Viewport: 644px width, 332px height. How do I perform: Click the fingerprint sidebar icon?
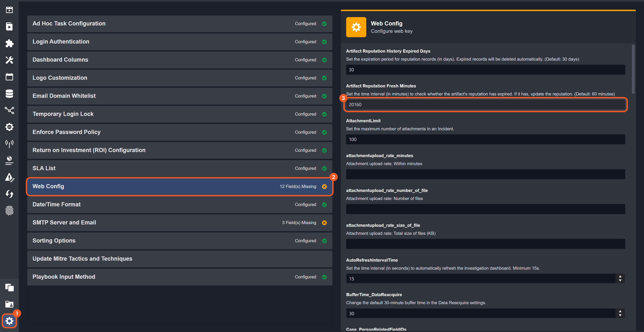(9, 211)
